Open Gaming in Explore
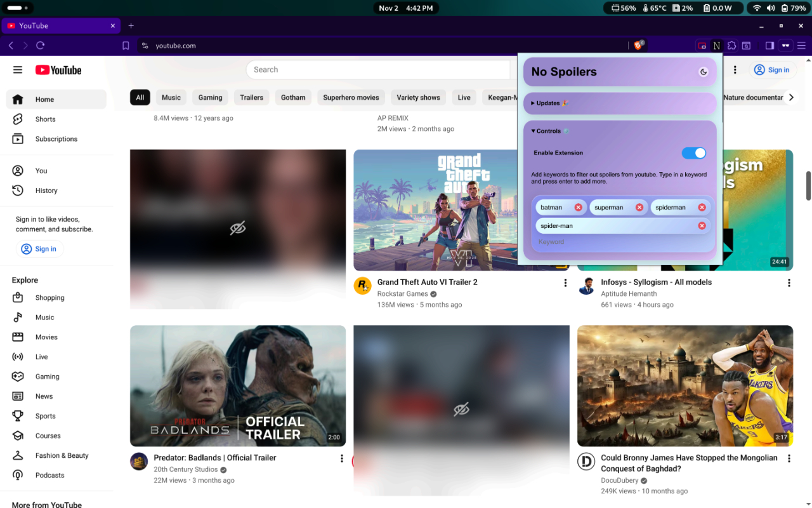812x508 pixels. coord(56,377)
